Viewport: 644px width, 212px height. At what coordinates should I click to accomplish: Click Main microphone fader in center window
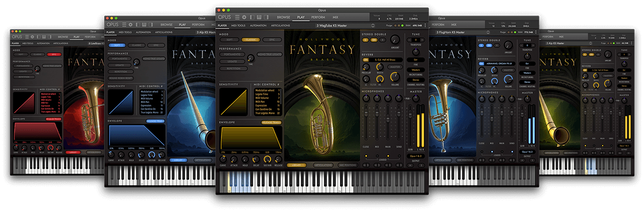tap(388, 118)
